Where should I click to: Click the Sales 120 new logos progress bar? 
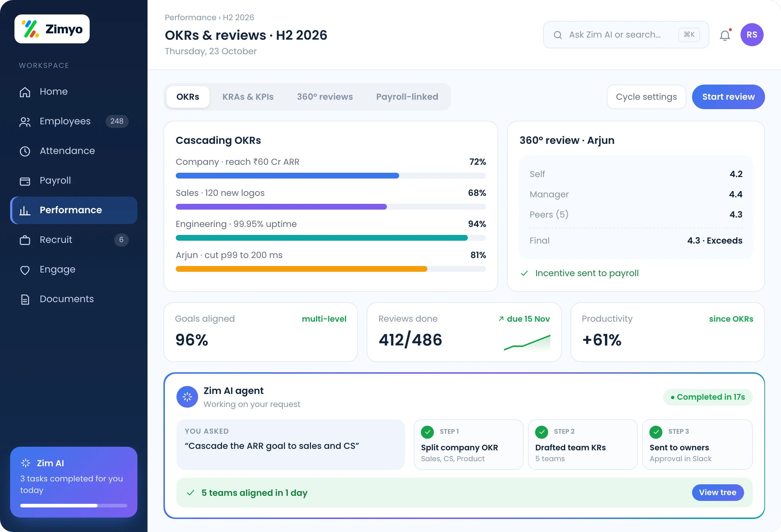coord(331,207)
